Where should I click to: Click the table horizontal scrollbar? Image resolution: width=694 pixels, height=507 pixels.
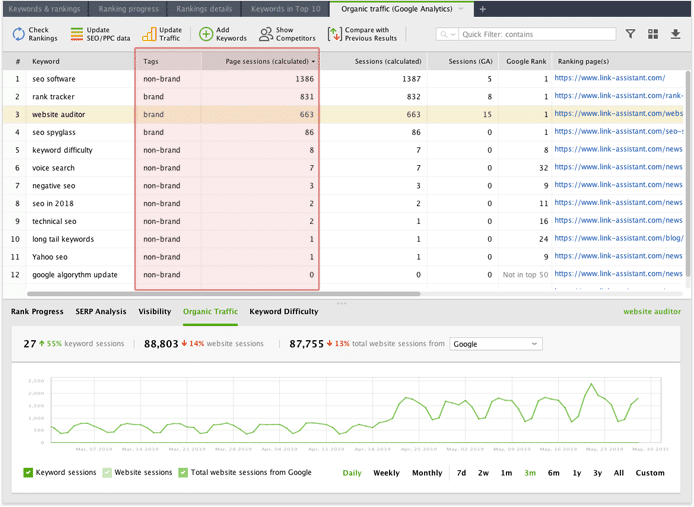224,294
